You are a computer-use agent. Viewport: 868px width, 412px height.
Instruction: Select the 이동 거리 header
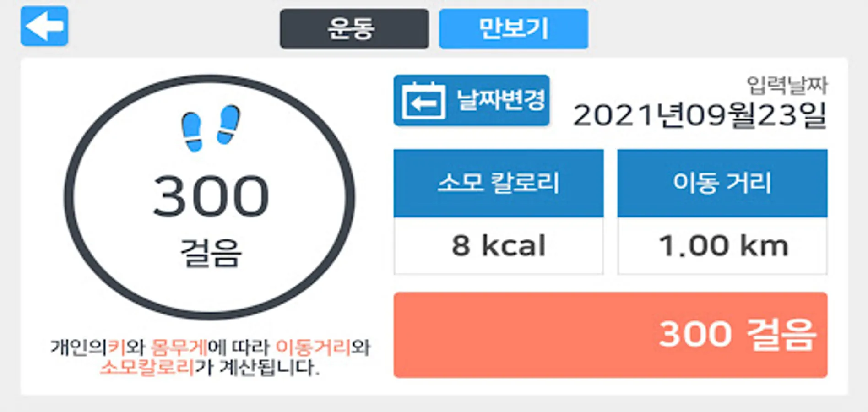pyautogui.click(x=722, y=183)
